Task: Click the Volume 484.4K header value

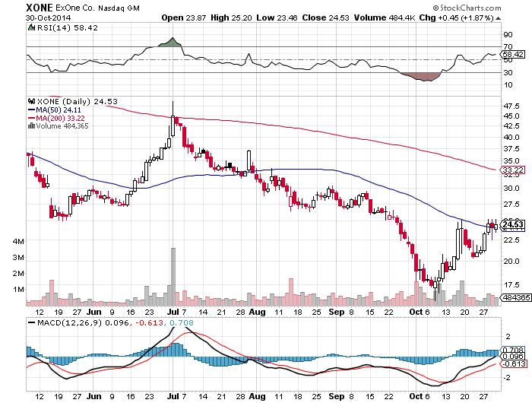Action: [385, 17]
